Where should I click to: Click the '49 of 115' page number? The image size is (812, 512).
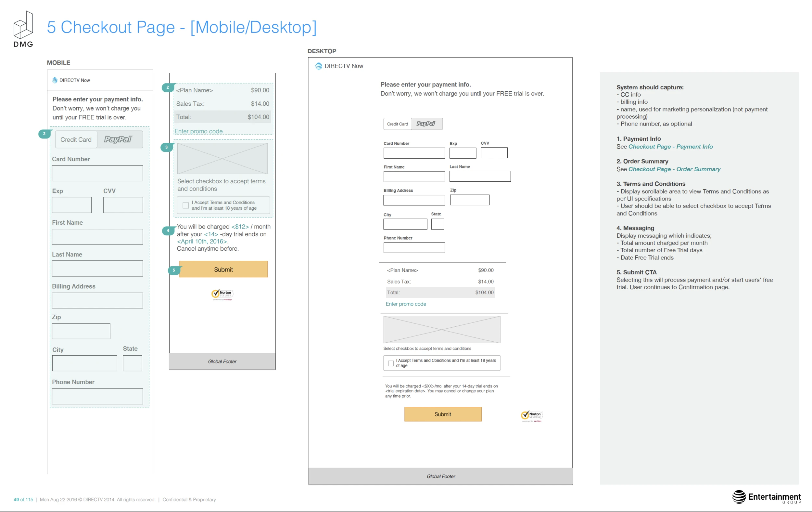[23, 500]
